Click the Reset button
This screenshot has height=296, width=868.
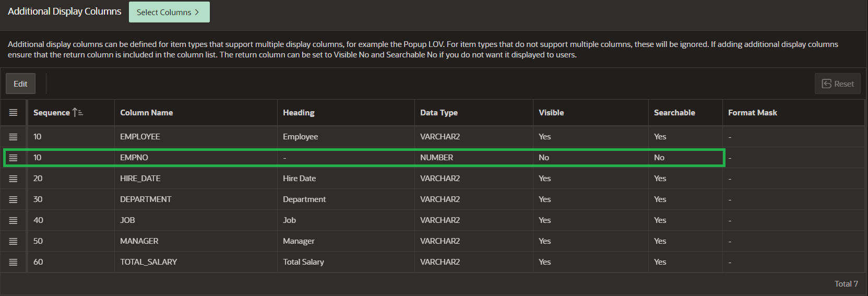coord(837,84)
